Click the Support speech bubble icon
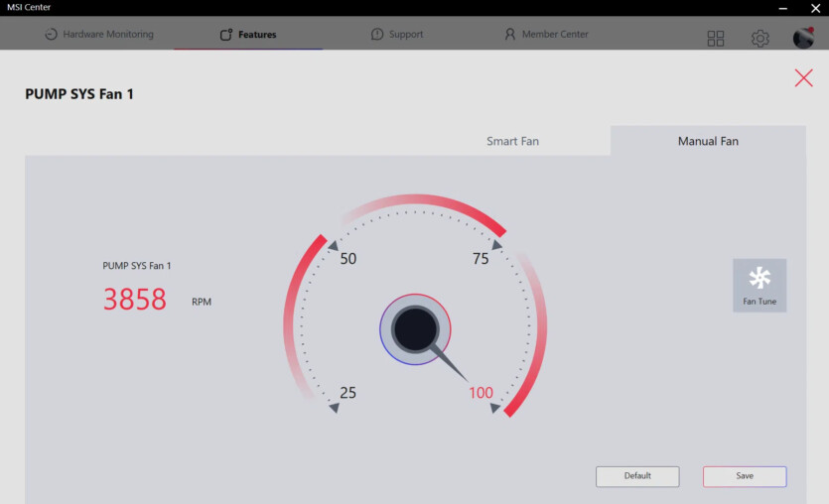The width and height of the screenshot is (829, 504). tap(377, 35)
